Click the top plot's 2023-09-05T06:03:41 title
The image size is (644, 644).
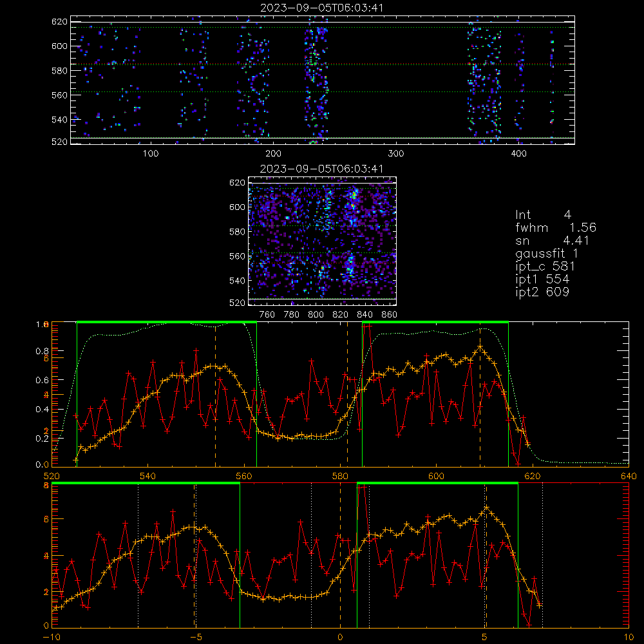click(322, 7)
